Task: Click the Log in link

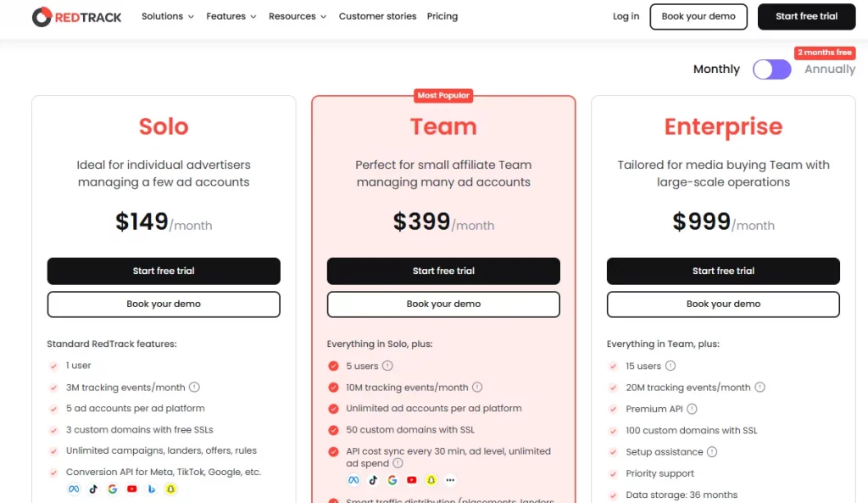Action: click(626, 16)
